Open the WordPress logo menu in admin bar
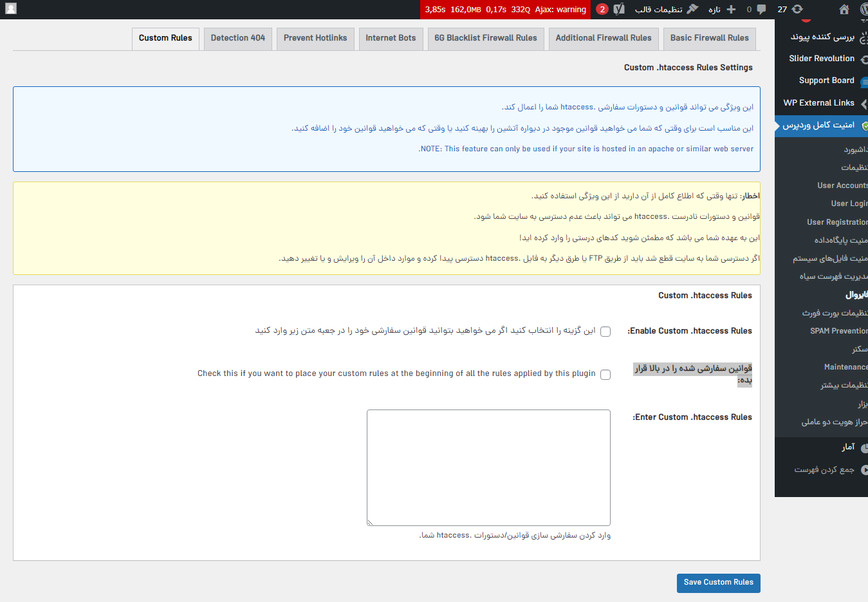 pyautogui.click(x=863, y=9)
